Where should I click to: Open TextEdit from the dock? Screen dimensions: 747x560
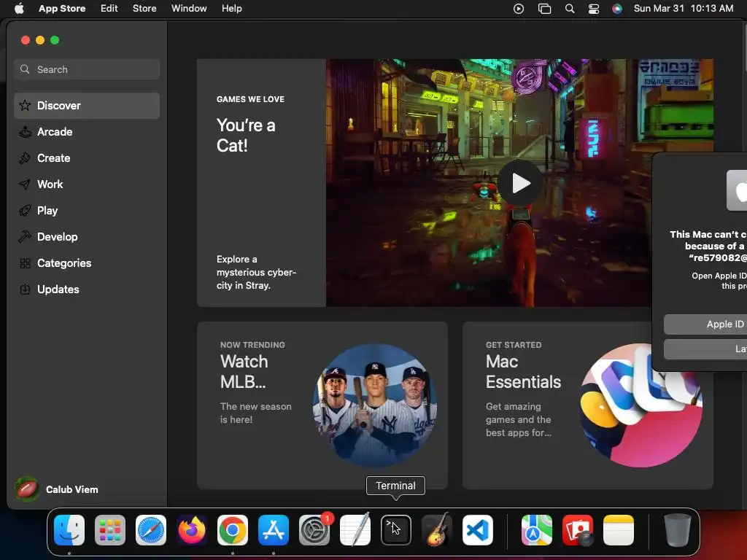coord(355,530)
